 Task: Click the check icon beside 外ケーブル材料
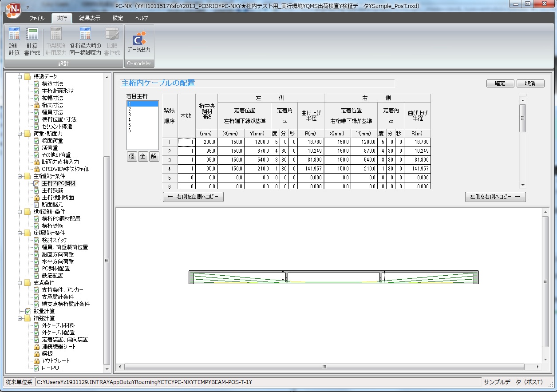pos(37,325)
